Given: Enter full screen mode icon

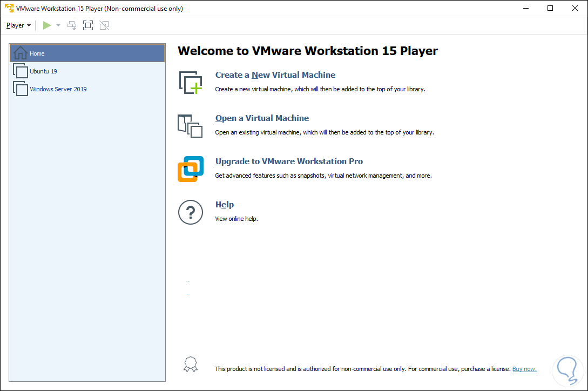Looking at the screenshot, I should click(x=88, y=25).
